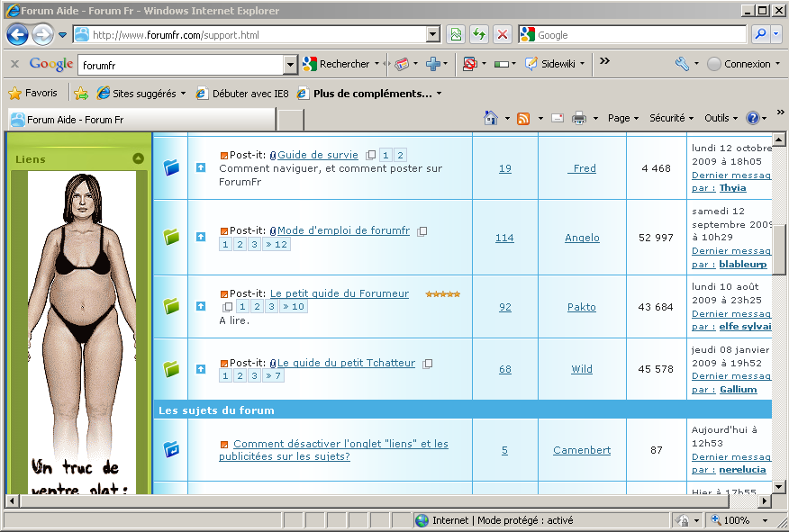Viewport: 789px width, 532px height.
Task: Click the Home page icon
Action: (491, 118)
